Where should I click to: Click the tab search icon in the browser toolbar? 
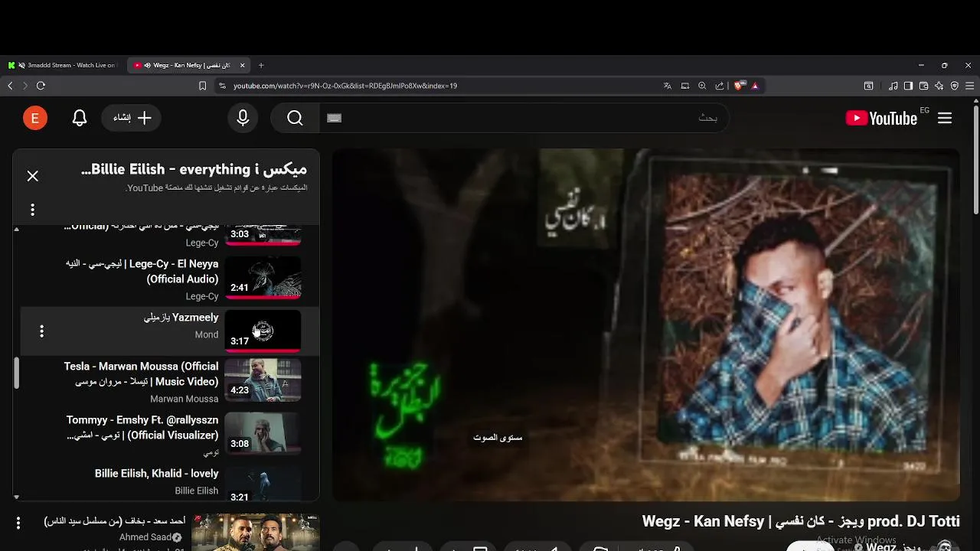point(868,86)
